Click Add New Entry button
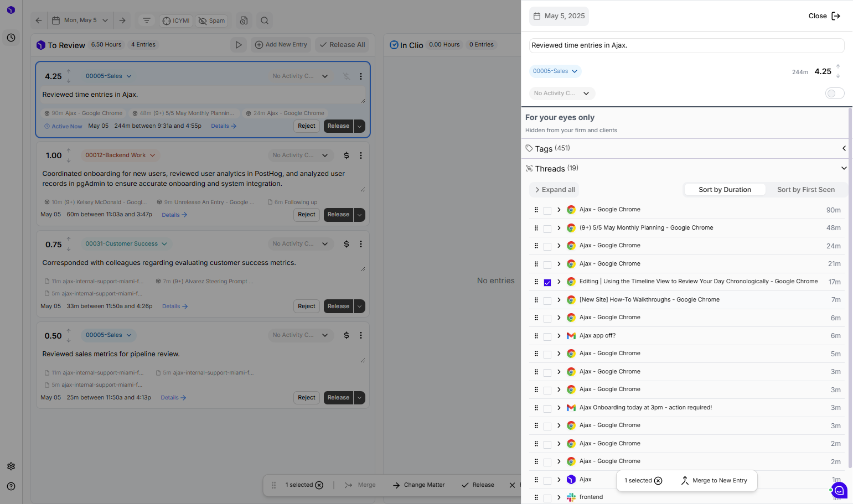The width and height of the screenshot is (853, 504). [281, 45]
